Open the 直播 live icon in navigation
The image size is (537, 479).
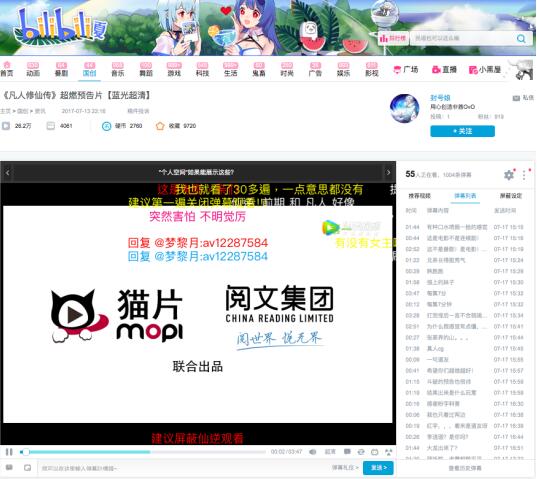coord(436,70)
